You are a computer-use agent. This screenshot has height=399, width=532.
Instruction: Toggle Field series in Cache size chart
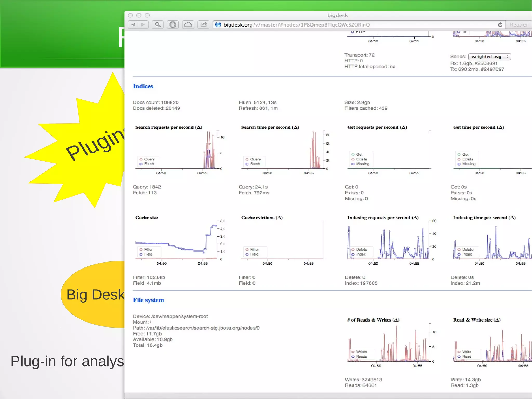click(x=146, y=254)
